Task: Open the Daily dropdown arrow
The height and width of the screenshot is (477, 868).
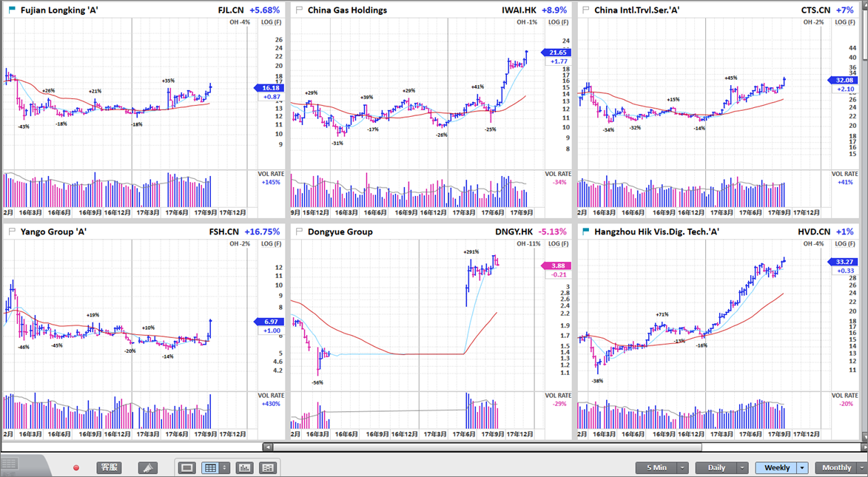Action: (x=743, y=467)
